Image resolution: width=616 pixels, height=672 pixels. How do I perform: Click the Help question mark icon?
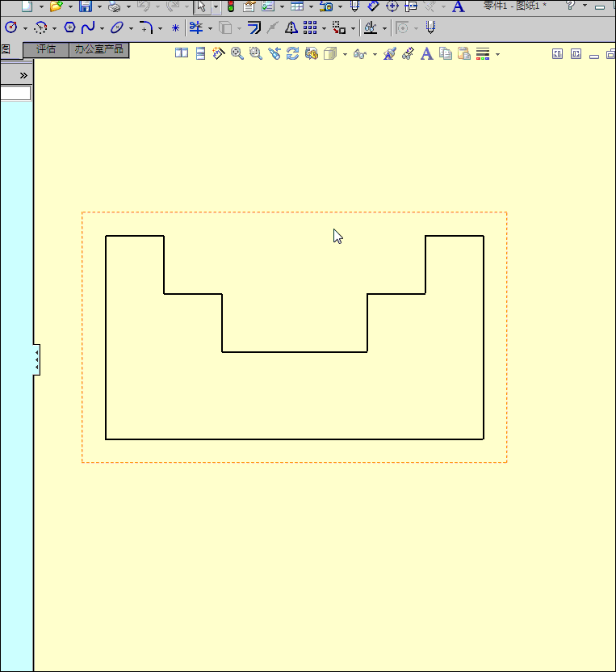click(570, 6)
